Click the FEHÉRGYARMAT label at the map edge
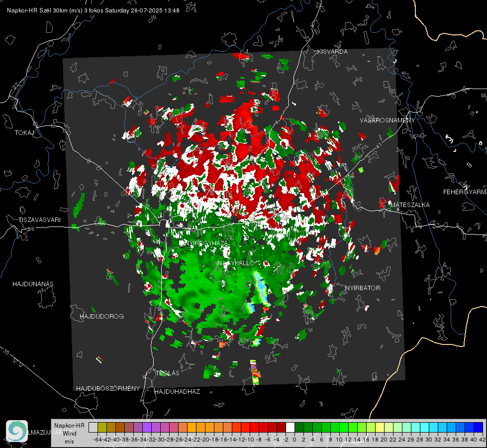487x448 pixels. tap(465, 192)
